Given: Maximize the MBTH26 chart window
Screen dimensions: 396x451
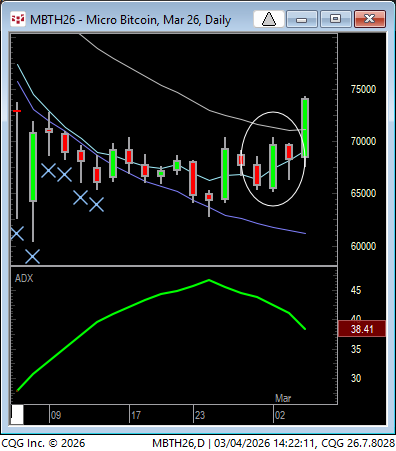Looking at the screenshot, I should (x=335, y=19).
